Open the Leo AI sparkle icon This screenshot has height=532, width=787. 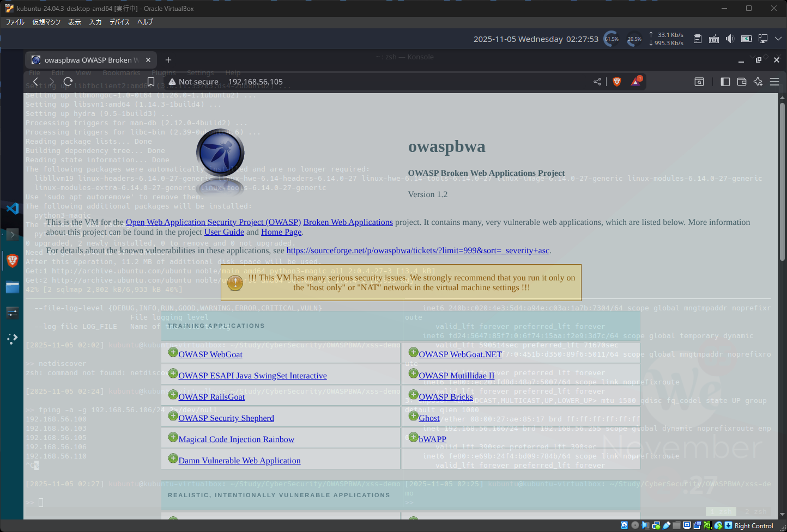tap(758, 82)
